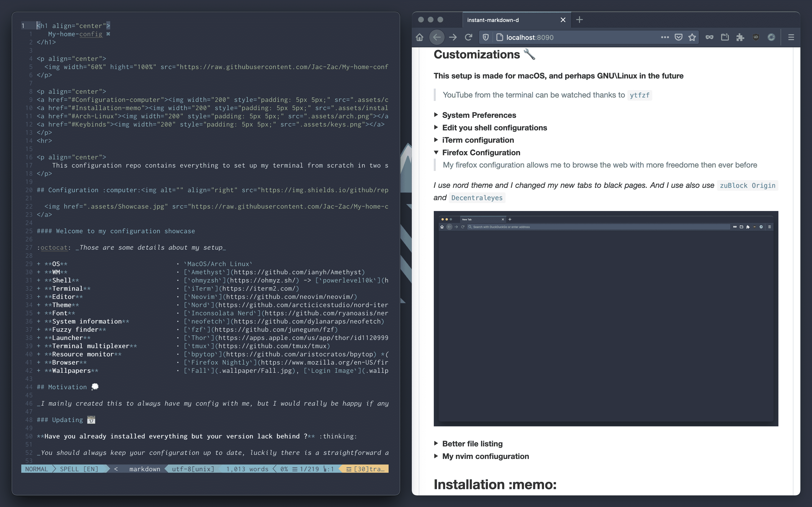The width and height of the screenshot is (812, 507).
Task: Collapse the Firefox Configuration section
Action: click(481, 153)
